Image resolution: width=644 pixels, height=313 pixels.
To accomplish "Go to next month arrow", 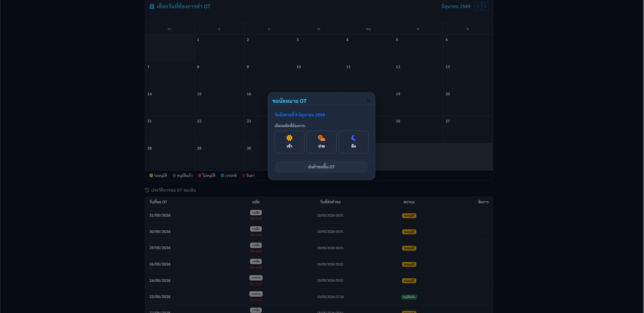I will (485, 6).
